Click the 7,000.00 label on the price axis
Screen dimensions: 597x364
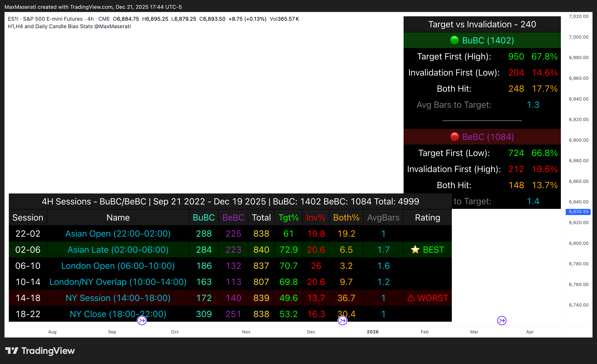coord(578,37)
